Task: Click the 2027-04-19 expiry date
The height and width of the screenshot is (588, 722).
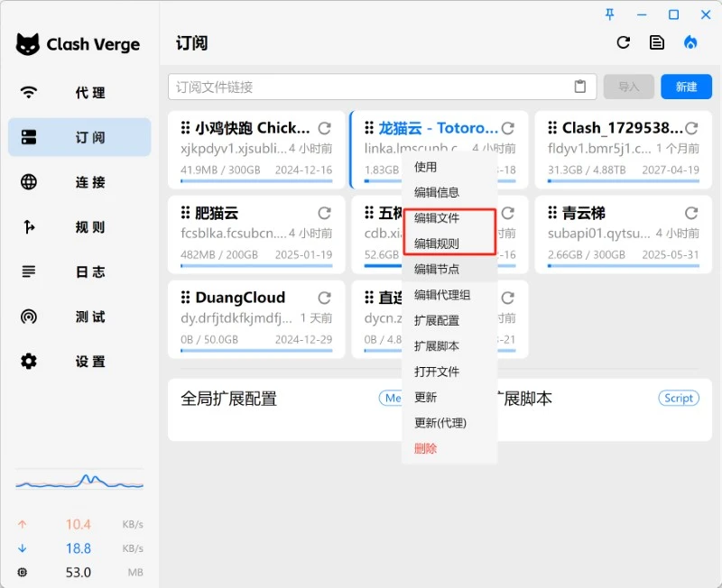Action: click(x=671, y=170)
